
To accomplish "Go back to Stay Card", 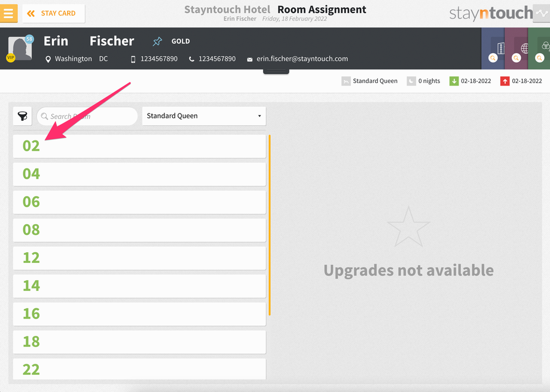I will (54, 13).
